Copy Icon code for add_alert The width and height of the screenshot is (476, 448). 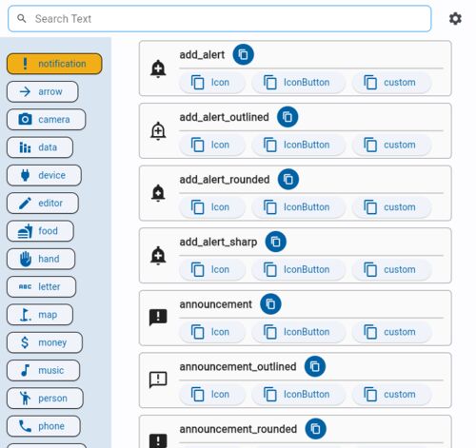(x=212, y=83)
